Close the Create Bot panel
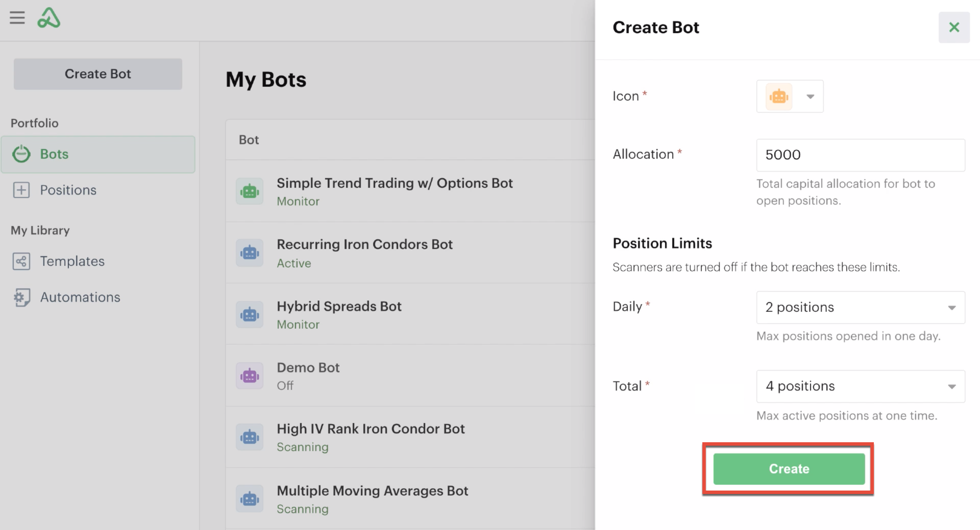The width and height of the screenshot is (980, 530). point(954,27)
